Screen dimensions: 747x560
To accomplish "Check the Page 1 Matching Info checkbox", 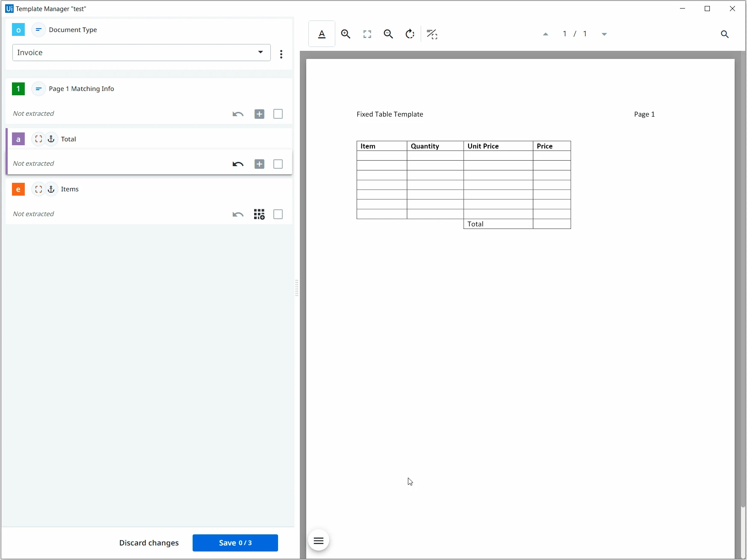I will point(278,114).
